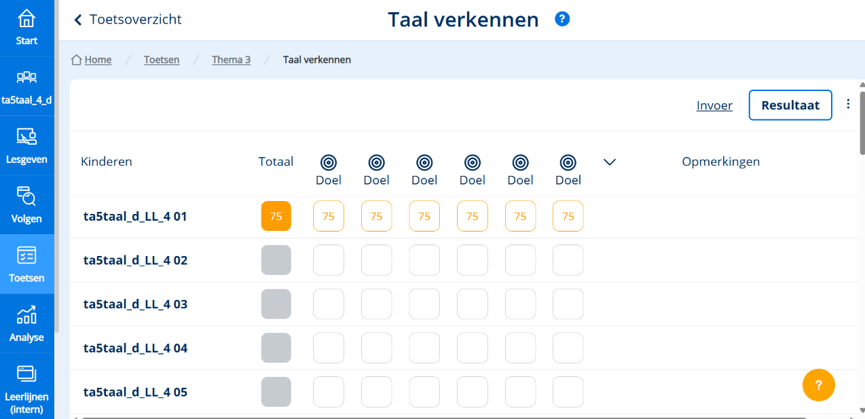The height and width of the screenshot is (419, 865).
Task: Click the first Doel target icon
Action: pos(328,163)
